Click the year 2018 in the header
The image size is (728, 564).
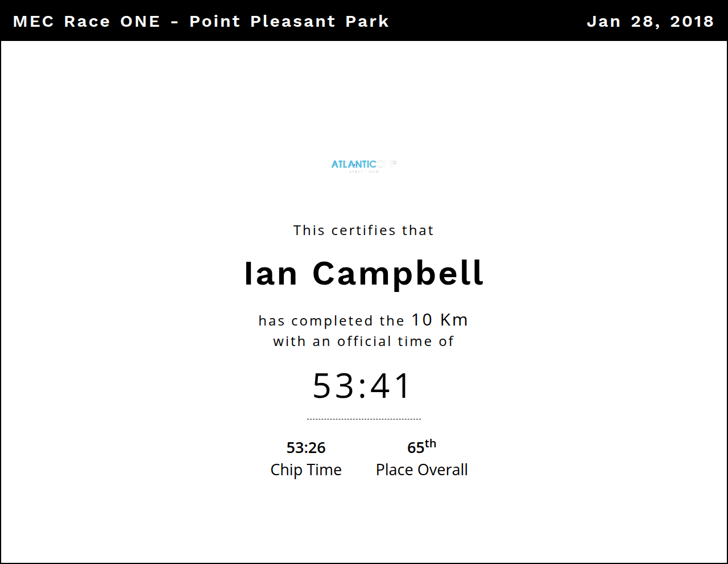pos(692,22)
